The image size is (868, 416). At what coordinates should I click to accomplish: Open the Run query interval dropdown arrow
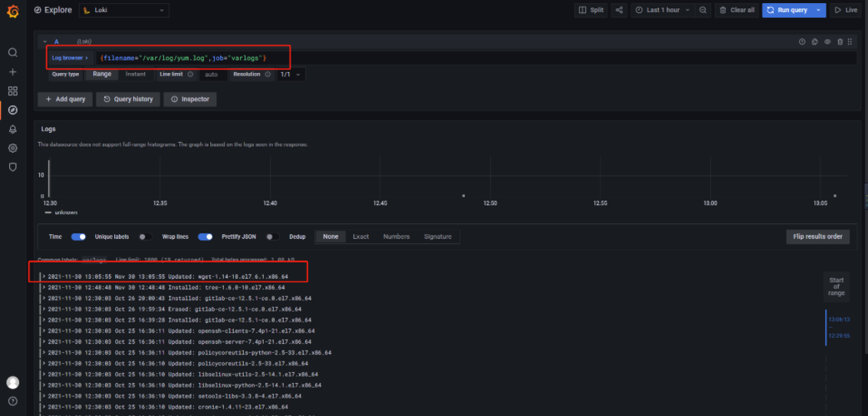[819, 10]
